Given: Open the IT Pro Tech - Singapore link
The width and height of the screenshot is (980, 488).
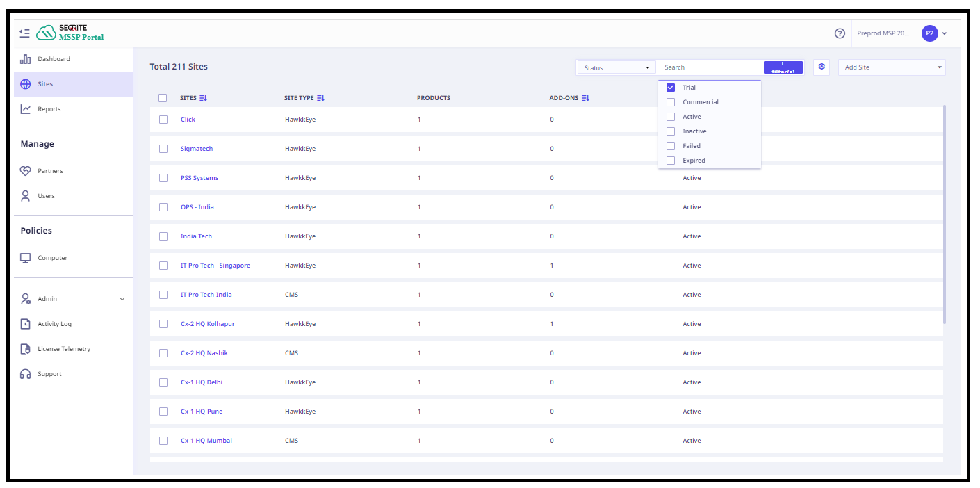Looking at the screenshot, I should click(x=215, y=266).
